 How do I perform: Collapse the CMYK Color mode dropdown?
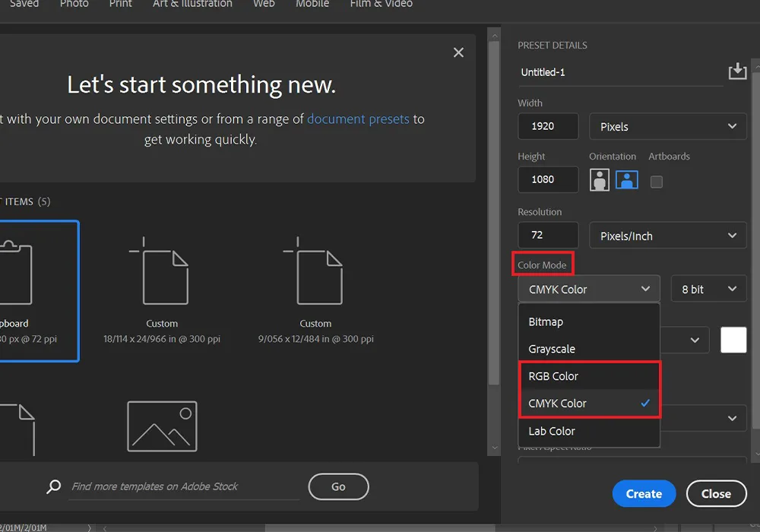point(589,290)
